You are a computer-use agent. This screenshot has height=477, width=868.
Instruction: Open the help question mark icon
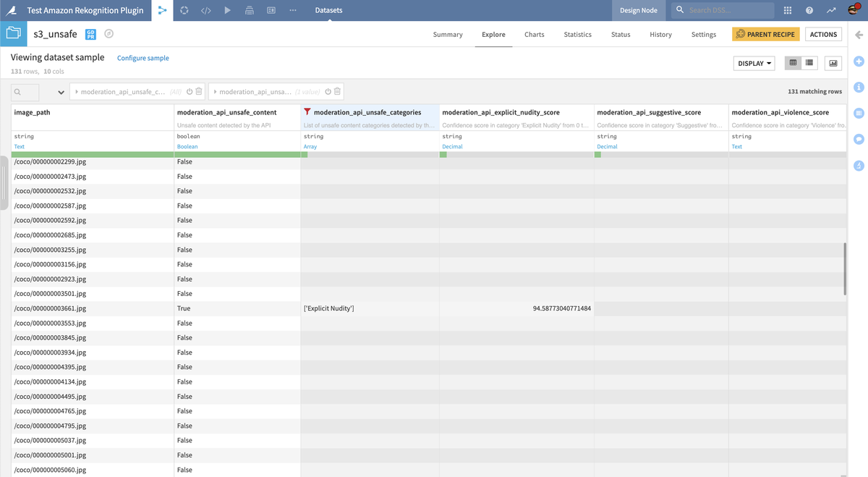(809, 10)
